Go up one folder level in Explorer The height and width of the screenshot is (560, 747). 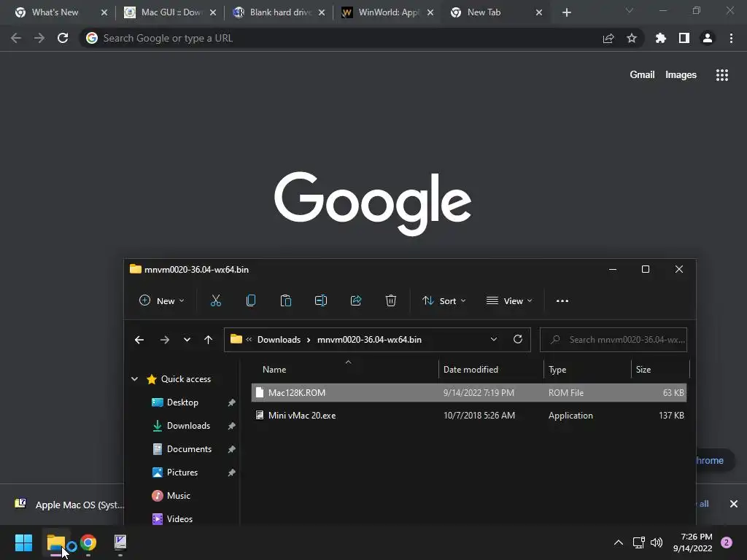click(208, 340)
